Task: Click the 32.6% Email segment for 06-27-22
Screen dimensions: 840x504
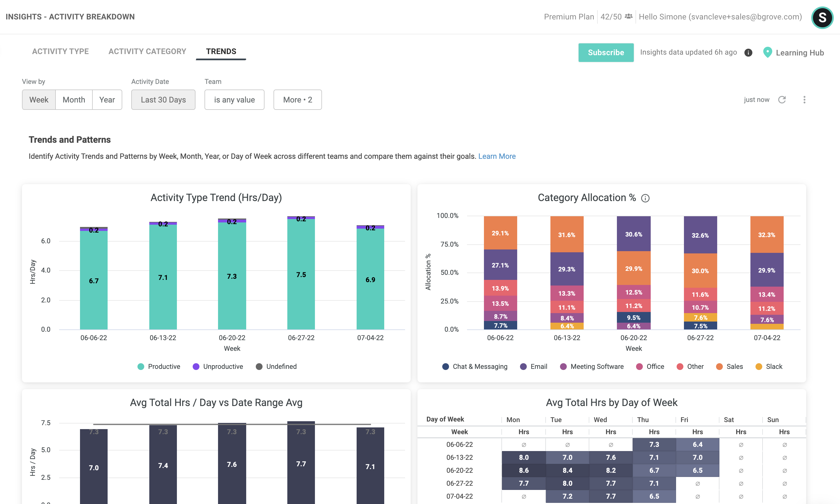Action: click(700, 235)
